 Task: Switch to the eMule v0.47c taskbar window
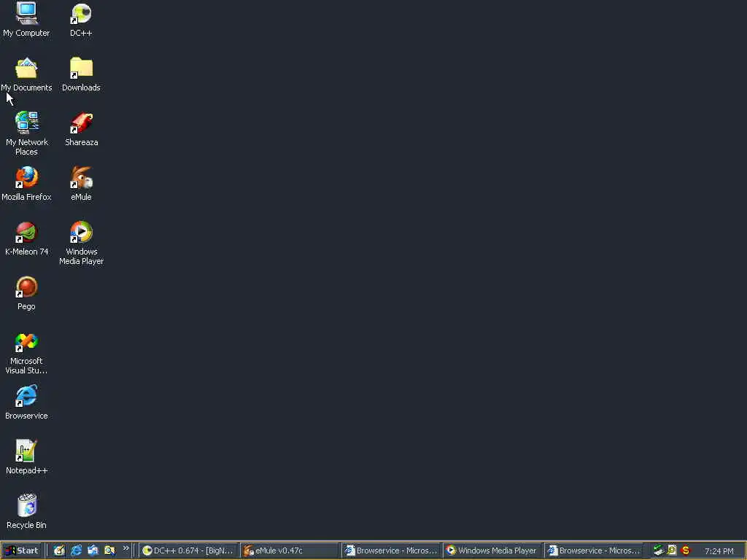pyautogui.click(x=289, y=551)
